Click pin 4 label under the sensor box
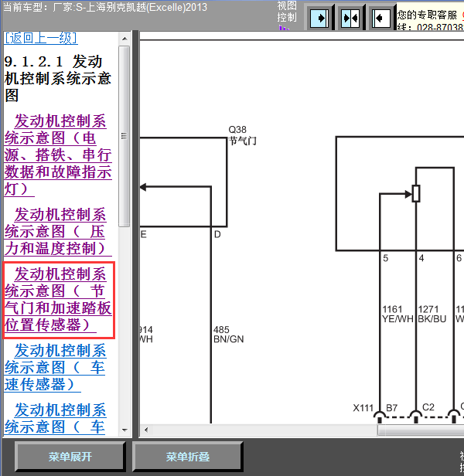The image size is (464, 476). point(421,258)
